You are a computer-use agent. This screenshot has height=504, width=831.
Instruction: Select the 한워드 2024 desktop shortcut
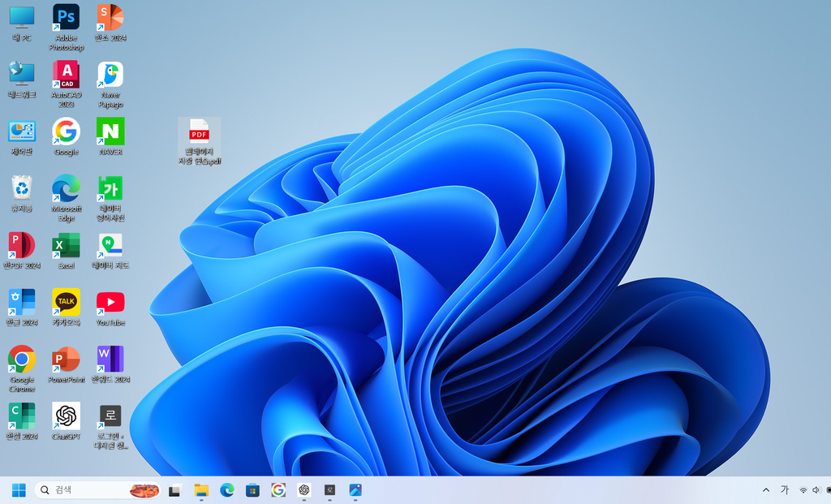(110, 364)
